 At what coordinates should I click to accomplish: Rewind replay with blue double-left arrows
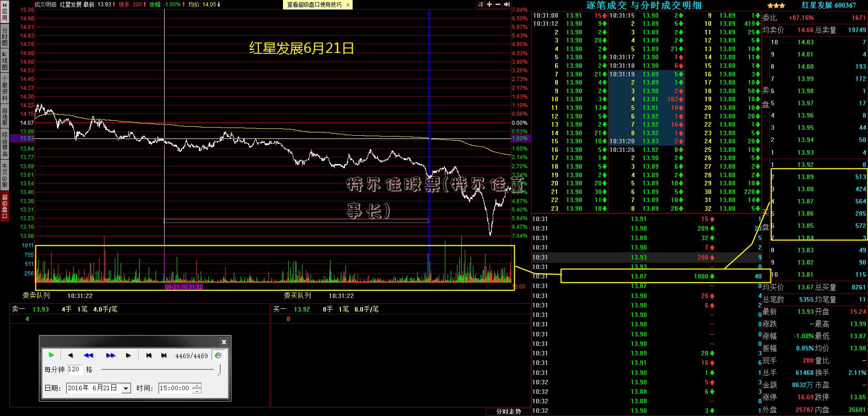[89, 355]
